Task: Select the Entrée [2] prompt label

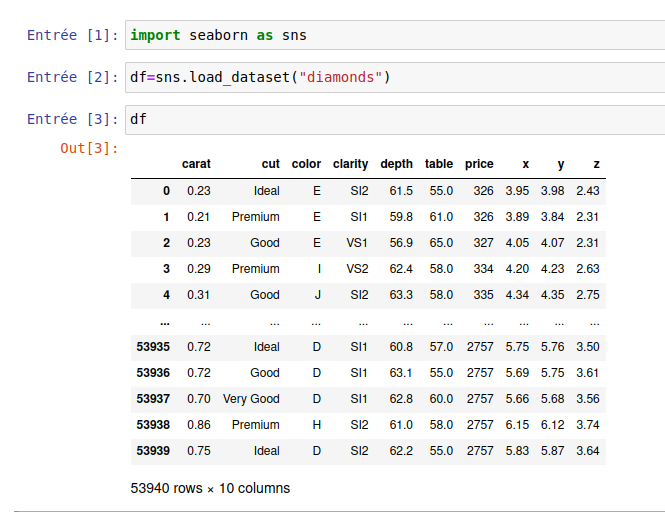Action: [72, 78]
